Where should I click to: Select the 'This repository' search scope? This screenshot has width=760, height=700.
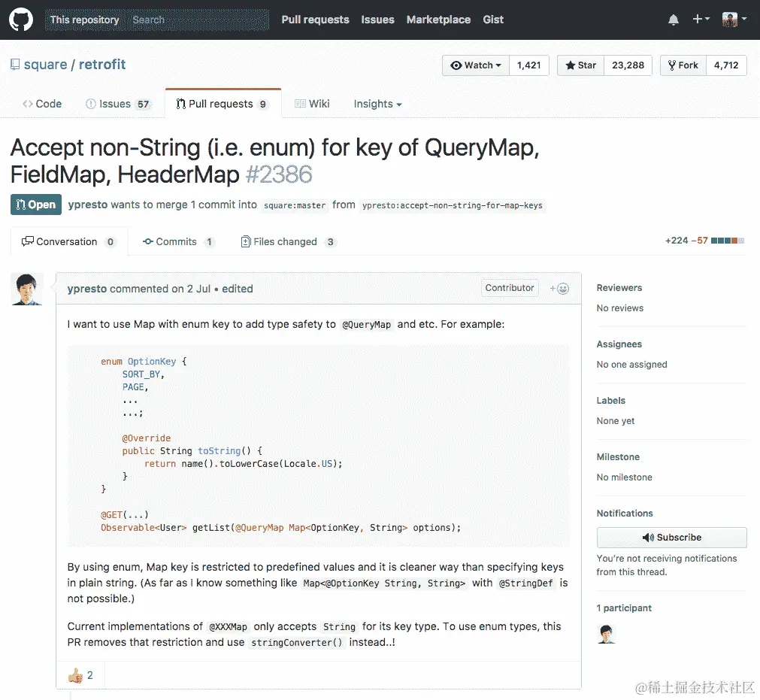tap(85, 20)
